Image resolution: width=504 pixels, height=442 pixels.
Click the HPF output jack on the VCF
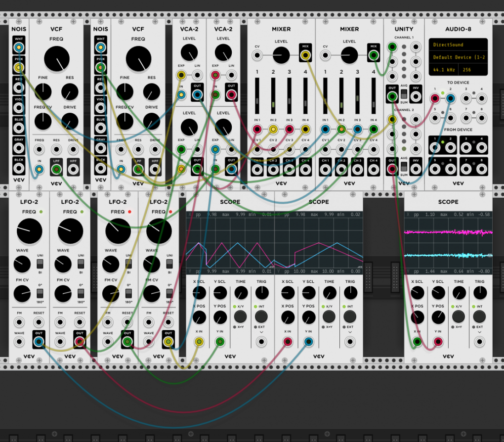pyautogui.click(x=73, y=169)
